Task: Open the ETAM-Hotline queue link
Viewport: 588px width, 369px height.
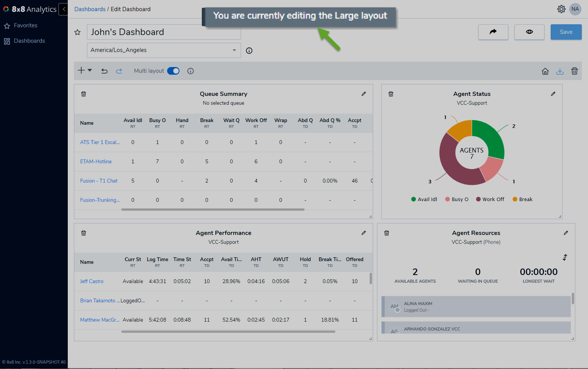Action: click(x=96, y=161)
